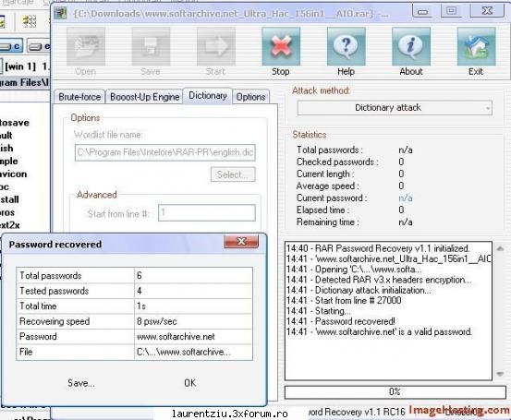
Task: Click RAR Password Recovery title bar icon
Action: coord(60,13)
